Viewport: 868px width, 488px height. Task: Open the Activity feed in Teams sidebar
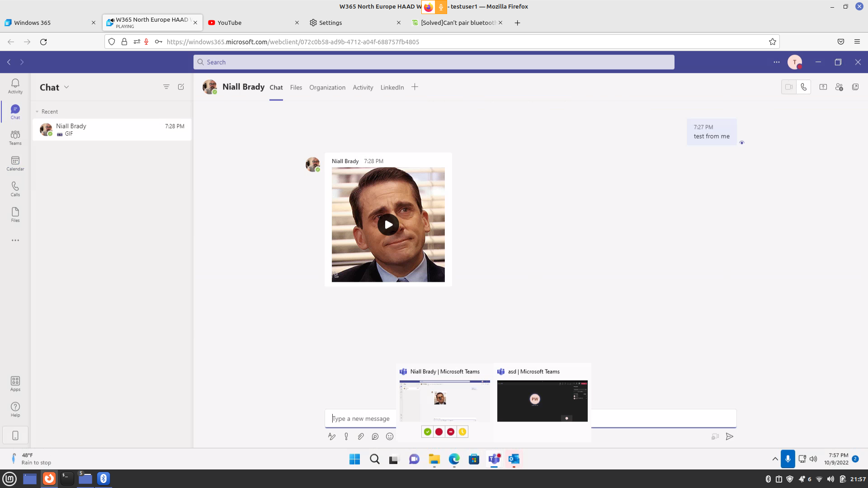15,86
